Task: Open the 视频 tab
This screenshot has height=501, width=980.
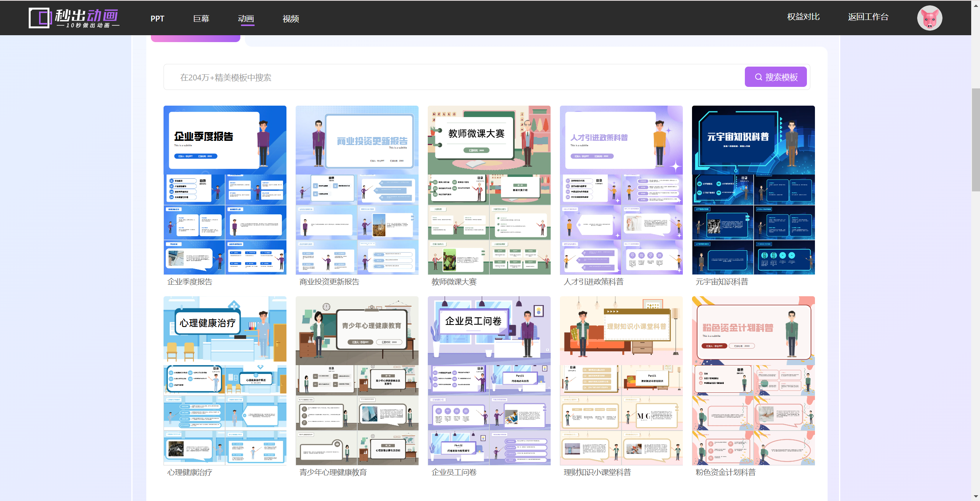Action: (x=291, y=18)
